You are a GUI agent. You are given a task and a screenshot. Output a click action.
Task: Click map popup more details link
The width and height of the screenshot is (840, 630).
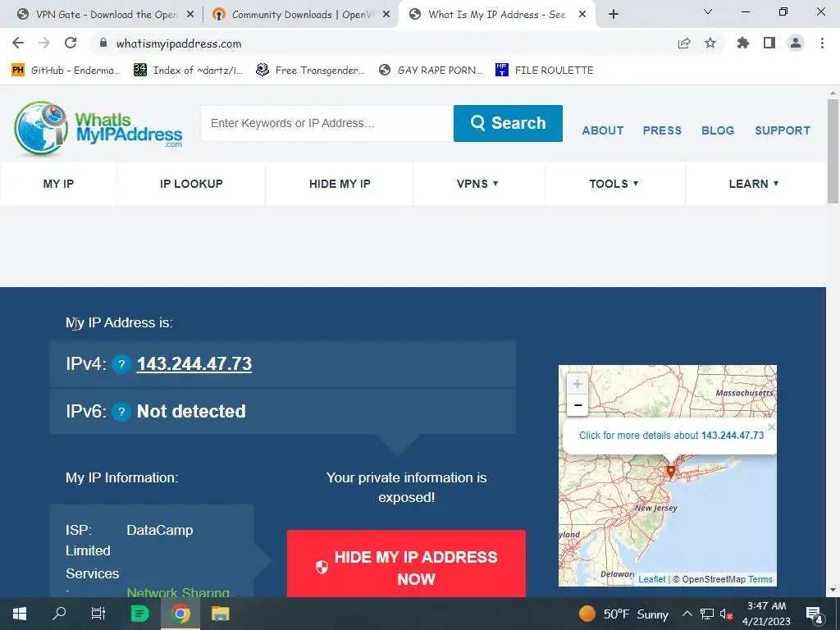click(671, 435)
